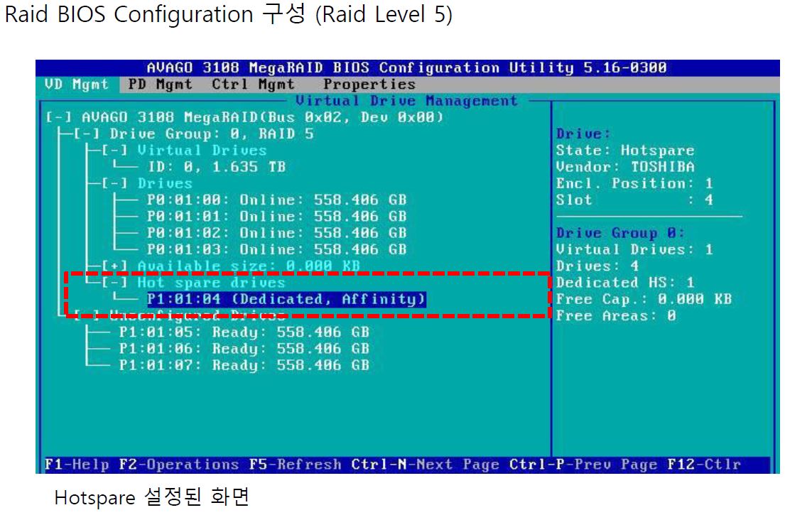Viewport: 812px width, 515px height.
Task: Select unconfigured drive P1:01:07 Ready
Action: [x=244, y=365]
